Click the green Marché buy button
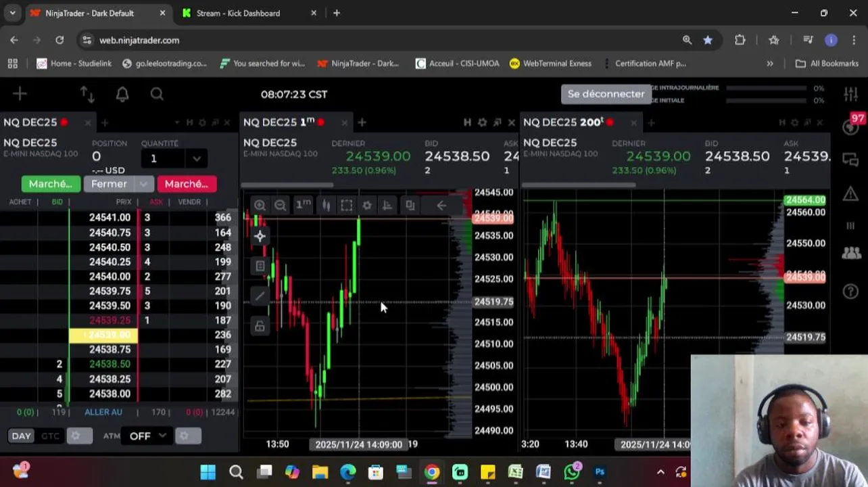 [51, 184]
